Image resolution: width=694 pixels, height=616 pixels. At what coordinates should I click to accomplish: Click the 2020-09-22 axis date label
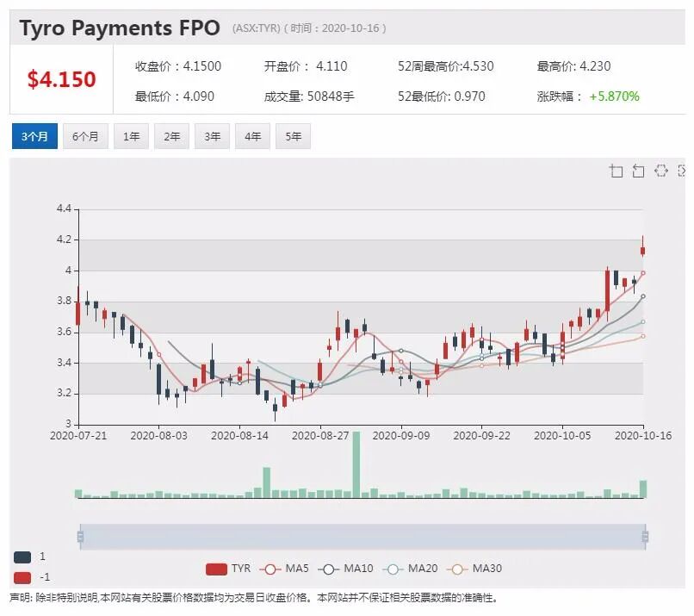tap(481, 436)
